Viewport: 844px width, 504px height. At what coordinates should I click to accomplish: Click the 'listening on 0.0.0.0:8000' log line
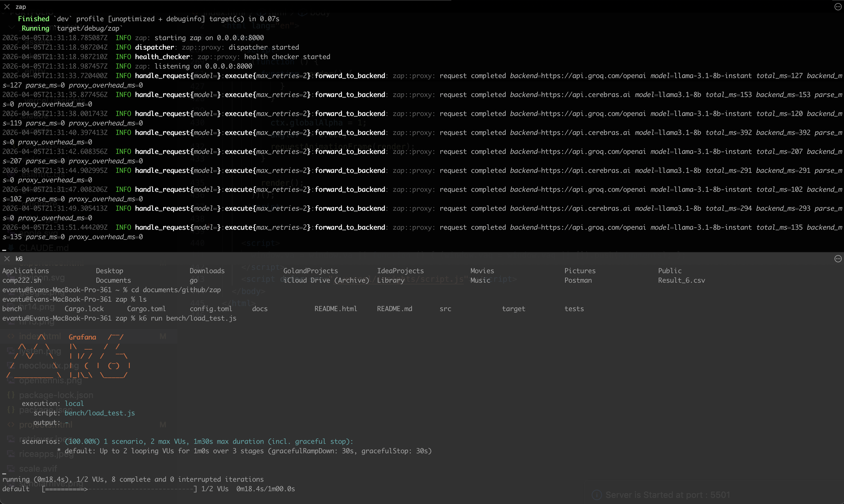[x=203, y=66]
